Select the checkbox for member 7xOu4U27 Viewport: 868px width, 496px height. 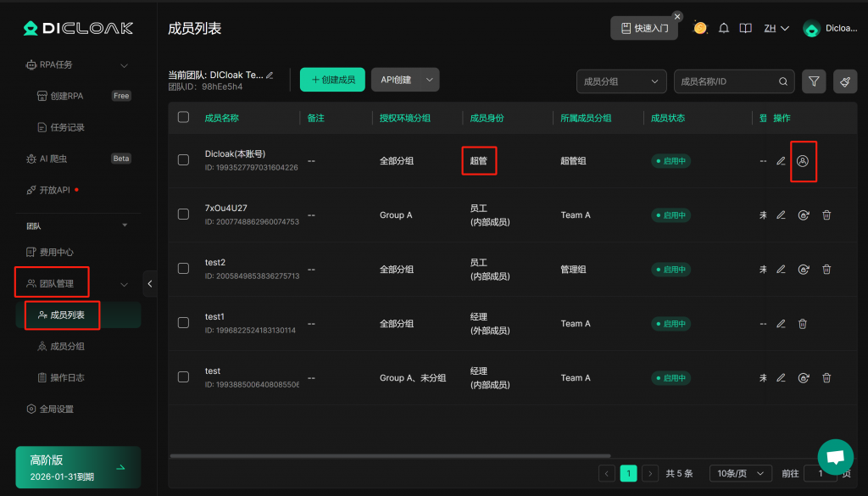click(x=183, y=215)
